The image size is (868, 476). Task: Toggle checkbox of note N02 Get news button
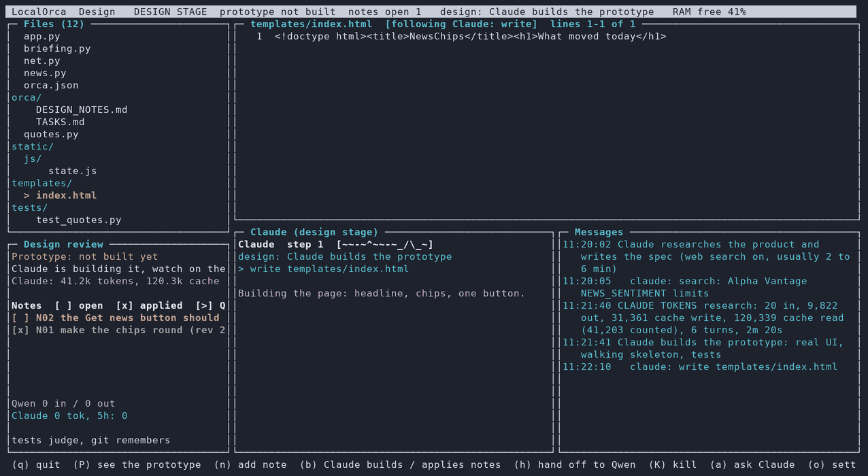pos(20,318)
